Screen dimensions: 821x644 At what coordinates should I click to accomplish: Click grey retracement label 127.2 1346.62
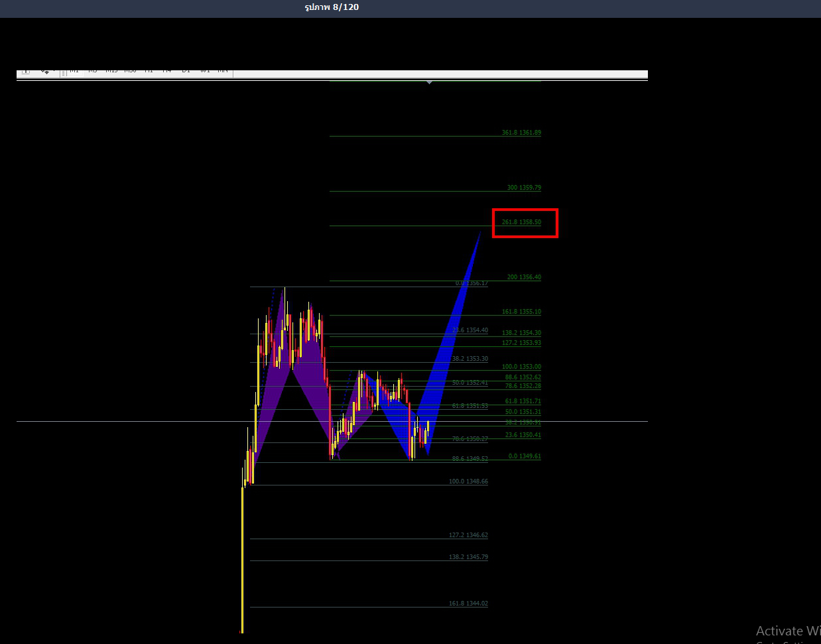click(468, 535)
